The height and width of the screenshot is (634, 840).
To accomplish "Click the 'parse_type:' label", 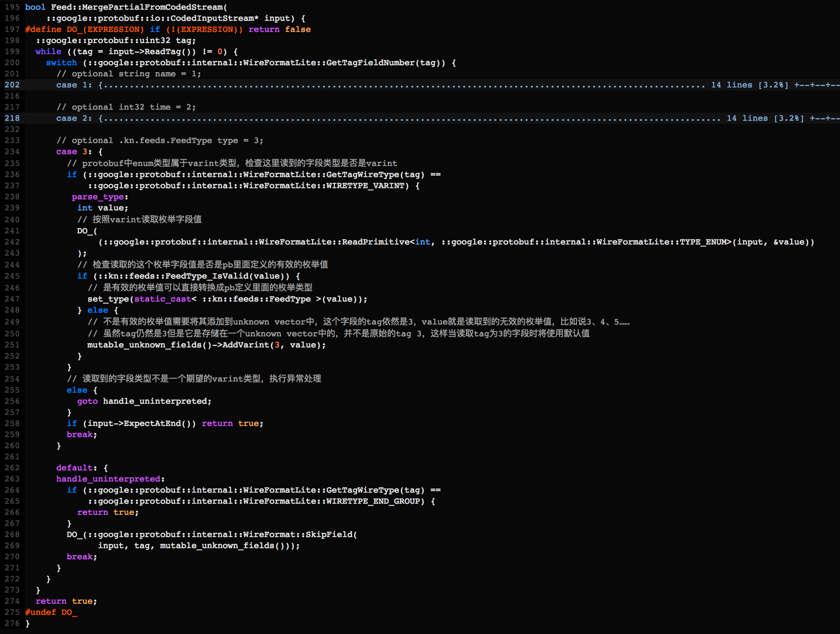I will point(100,197).
